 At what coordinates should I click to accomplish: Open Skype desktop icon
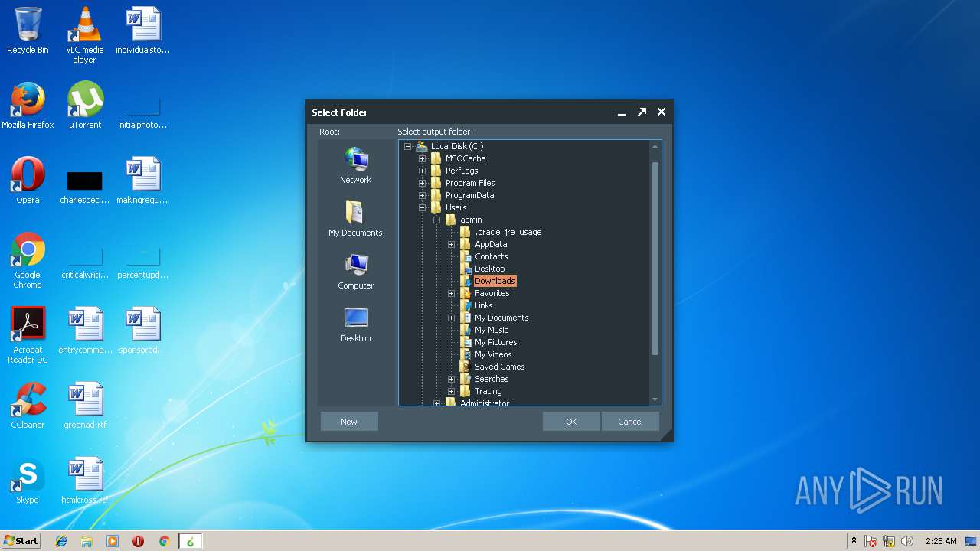point(28,481)
